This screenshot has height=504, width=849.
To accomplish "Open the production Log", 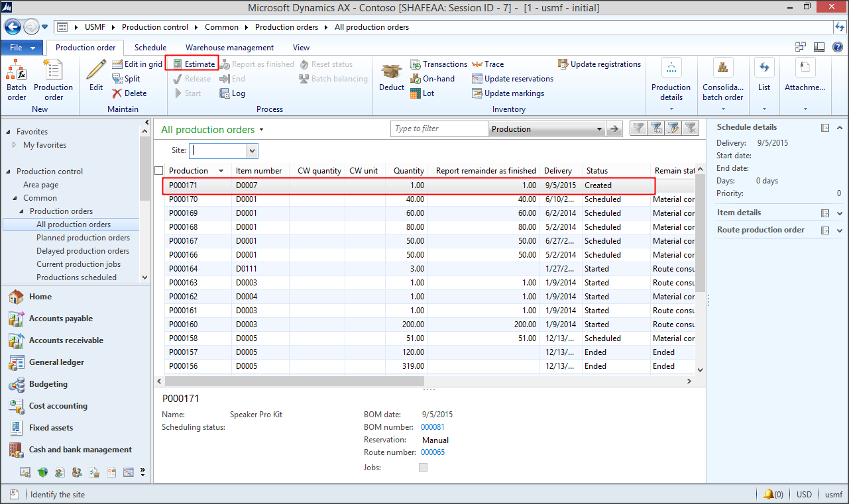I will tap(233, 93).
